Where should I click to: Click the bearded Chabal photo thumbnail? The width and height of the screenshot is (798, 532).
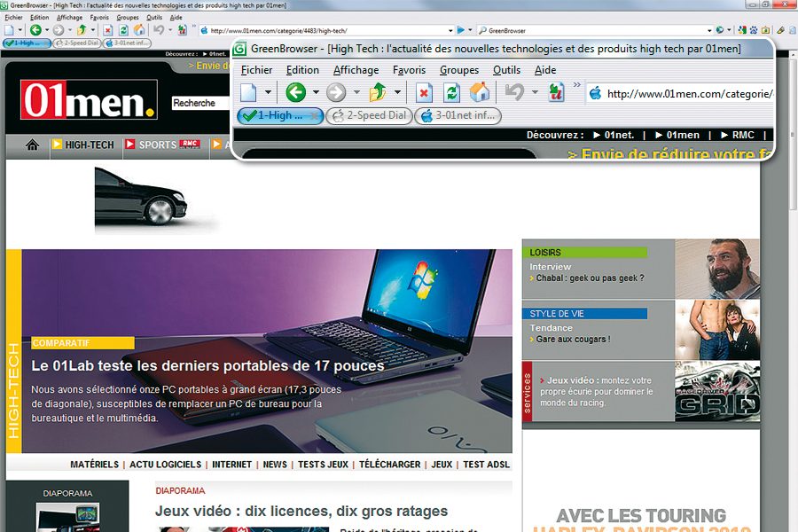pos(717,269)
